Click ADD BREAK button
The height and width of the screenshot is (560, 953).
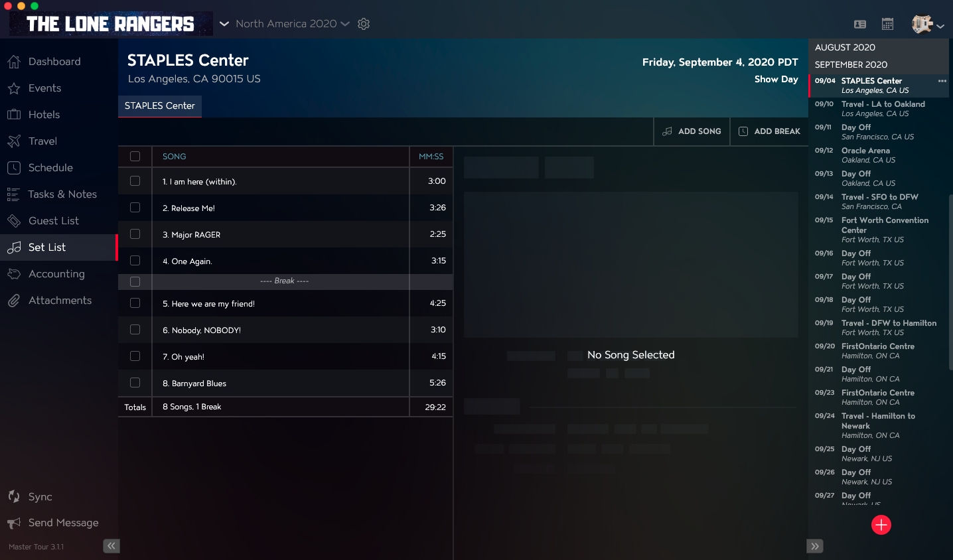click(770, 131)
